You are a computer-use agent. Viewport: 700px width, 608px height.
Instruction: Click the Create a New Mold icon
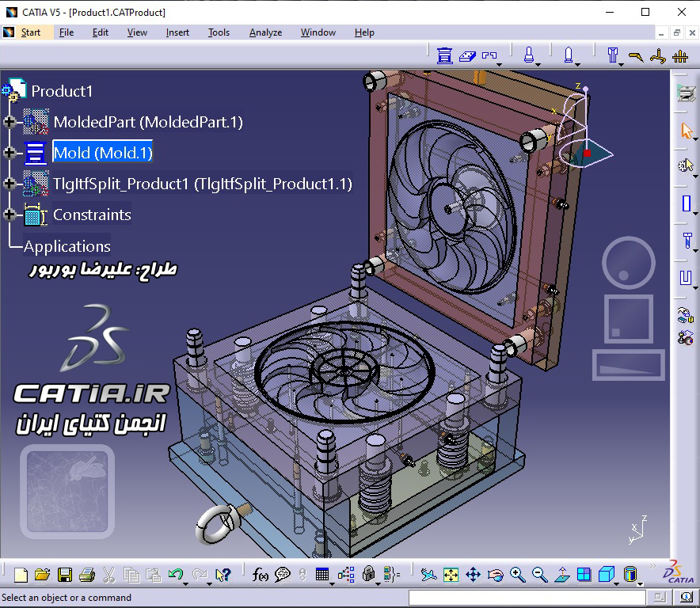click(444, 55)
